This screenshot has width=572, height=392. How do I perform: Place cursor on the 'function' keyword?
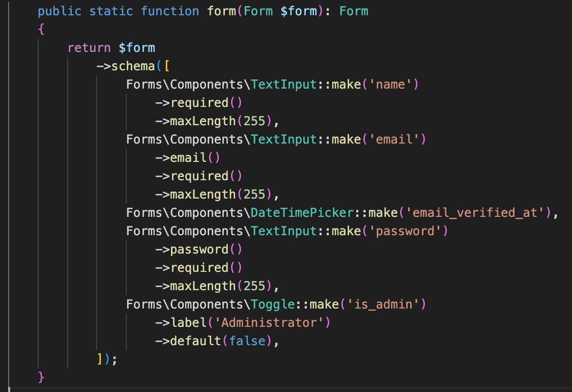(170, 11)
